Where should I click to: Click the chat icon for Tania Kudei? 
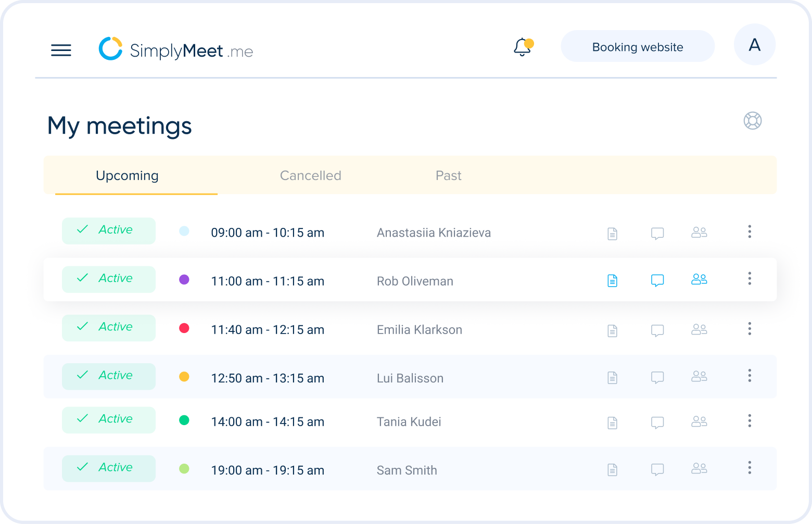click(657, 423)
